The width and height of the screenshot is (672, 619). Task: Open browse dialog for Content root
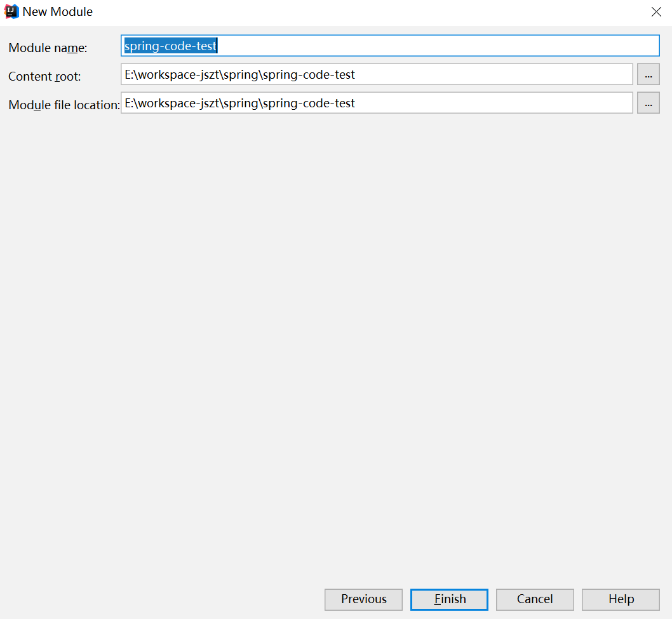648,74
